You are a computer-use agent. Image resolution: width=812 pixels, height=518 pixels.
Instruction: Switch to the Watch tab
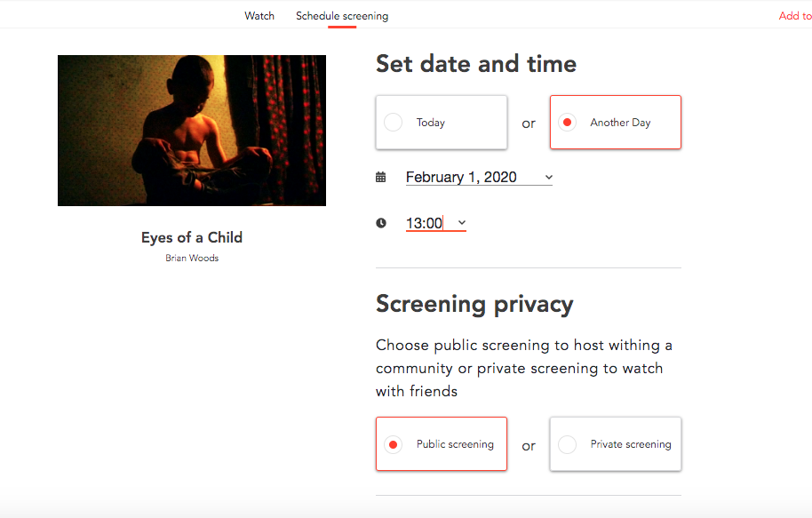point(259,15)
